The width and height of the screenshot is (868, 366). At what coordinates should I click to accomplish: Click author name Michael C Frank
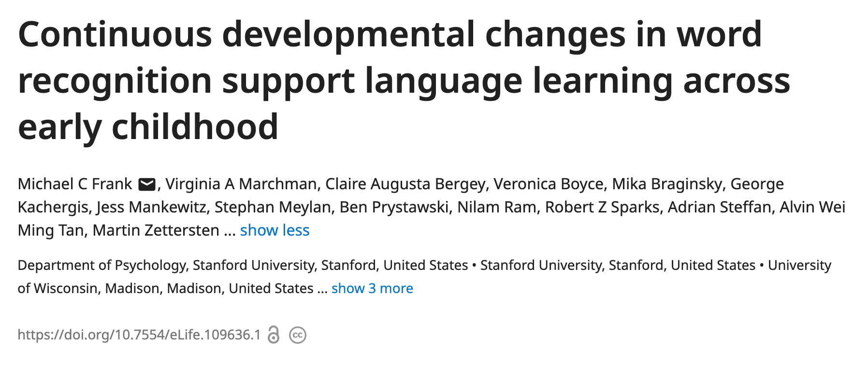75,184
